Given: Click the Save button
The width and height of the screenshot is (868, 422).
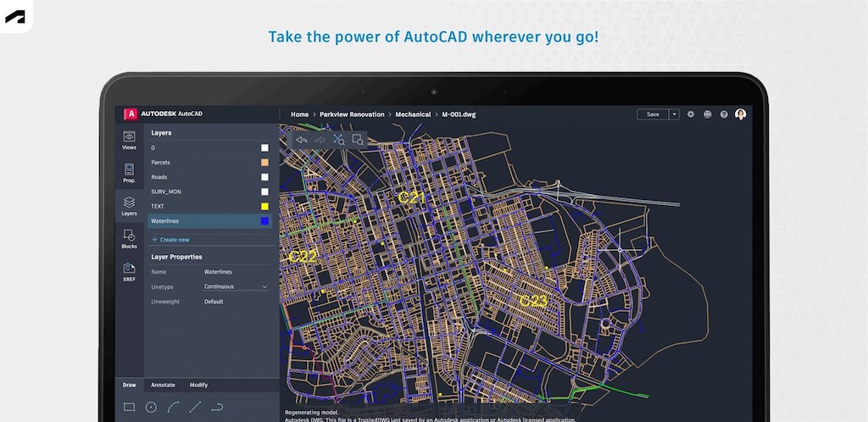Looking at the screenshot, I should [653, 114].
